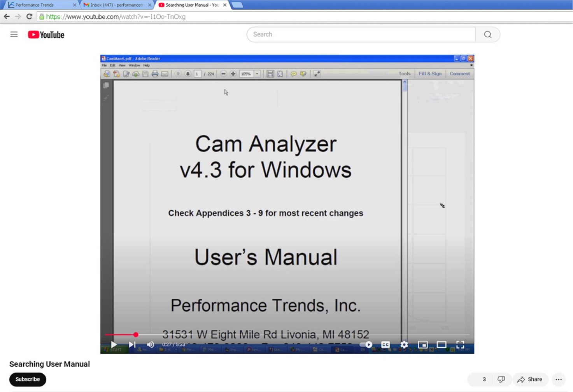The image size is (573, 392).
Task: Open the attachments paperclip panel in Adobe Reader
Action: click(106, 98)
